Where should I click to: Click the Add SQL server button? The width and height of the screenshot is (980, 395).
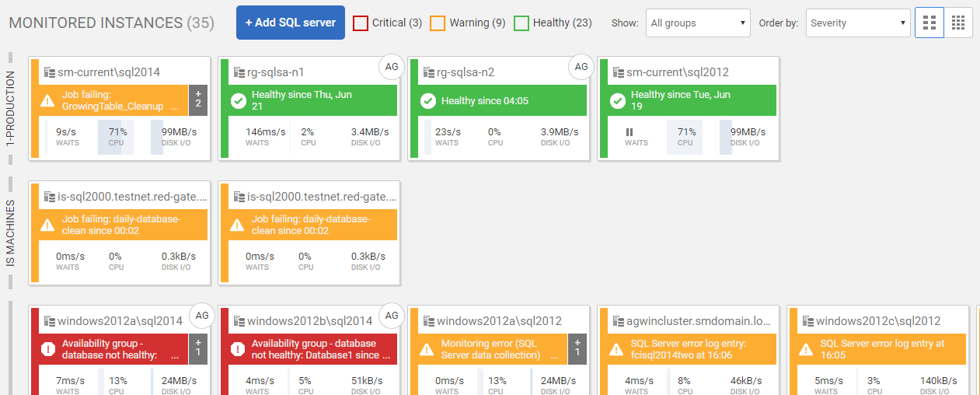point(291,23)
